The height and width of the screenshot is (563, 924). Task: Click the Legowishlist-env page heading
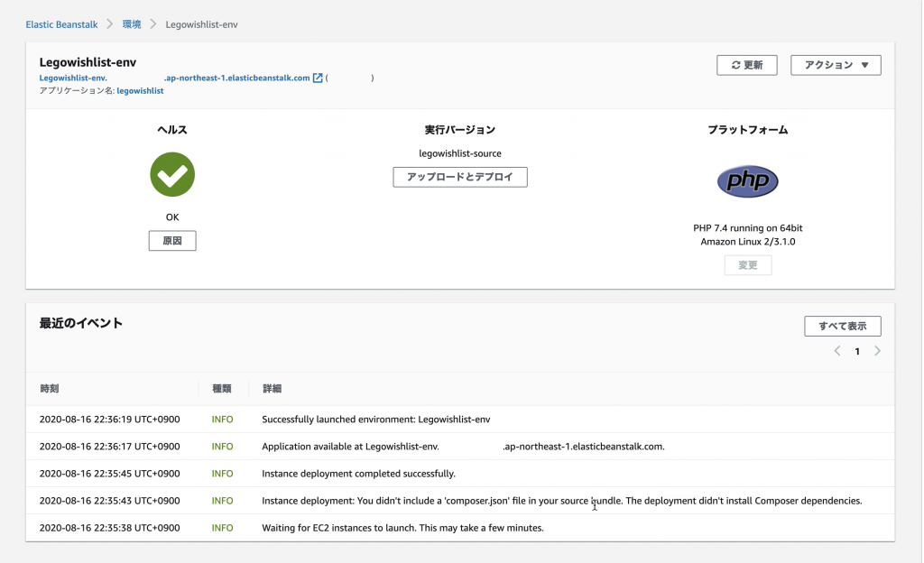pos(88,62)
